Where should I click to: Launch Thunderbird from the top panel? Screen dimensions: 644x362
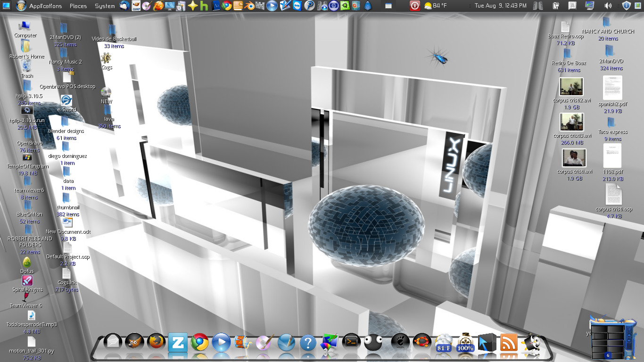click(124, 6)
